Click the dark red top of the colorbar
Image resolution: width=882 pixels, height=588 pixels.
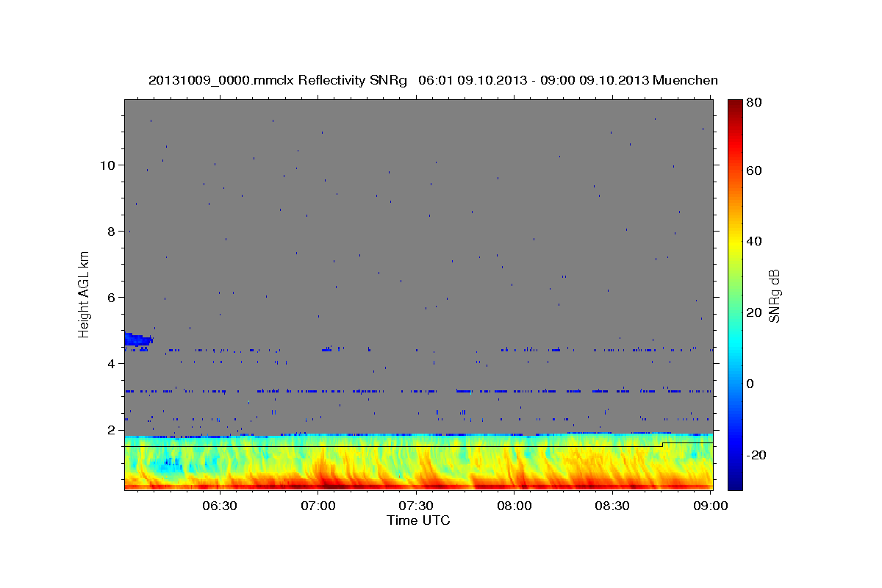click(735, 106)
